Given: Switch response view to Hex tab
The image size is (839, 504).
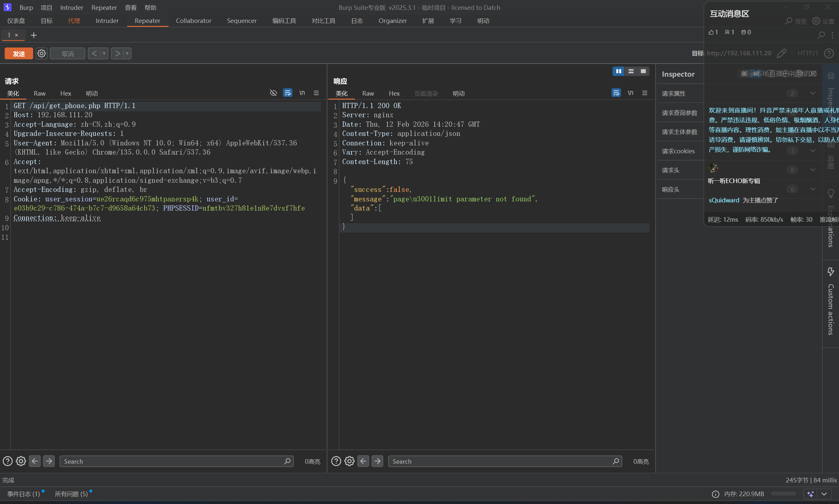Looking at the screenshot, I should tap(394, 93).
